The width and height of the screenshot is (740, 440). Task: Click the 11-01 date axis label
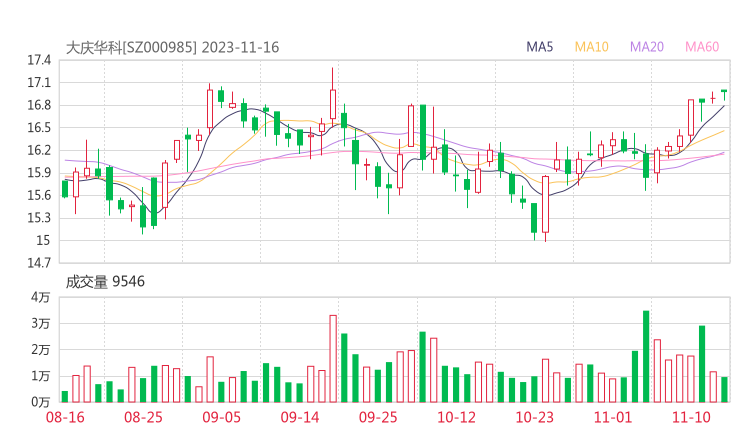[613, 417]
